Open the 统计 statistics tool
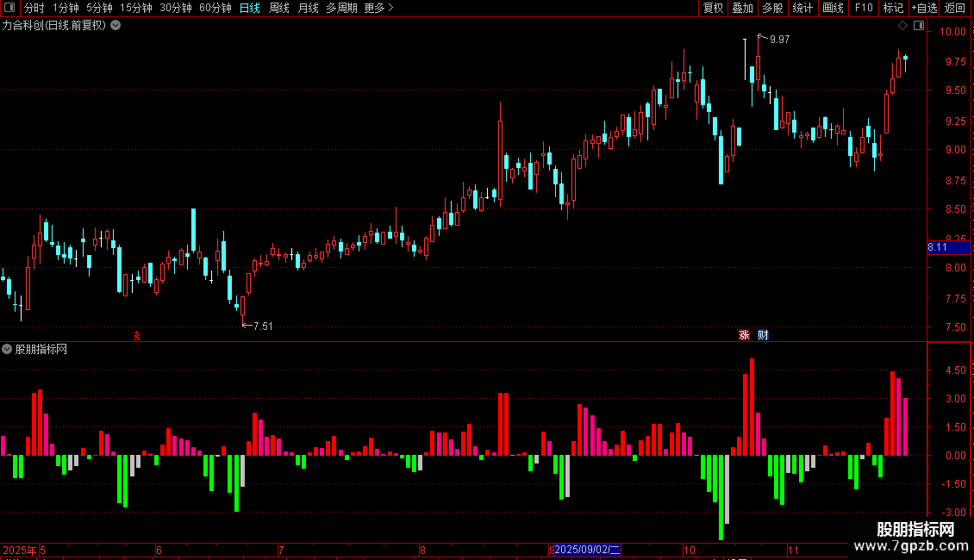This screenshot has height=560, width=974. click(x=802, y=8)
